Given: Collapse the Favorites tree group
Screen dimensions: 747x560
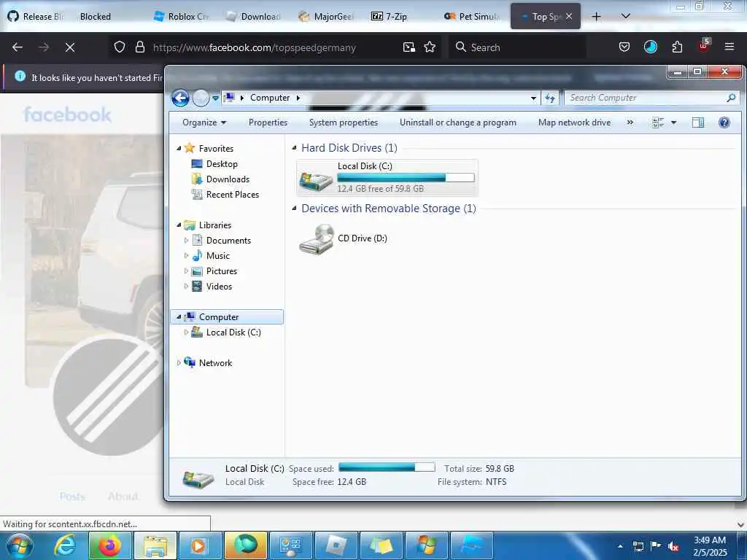Looking at the screenshot, I should coord(179,149).
